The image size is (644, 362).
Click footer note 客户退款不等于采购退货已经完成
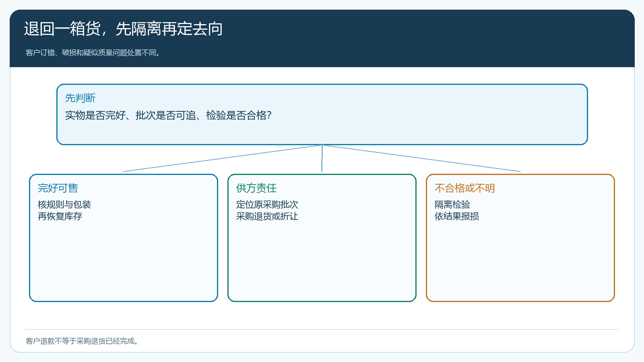[x=83, y=341]
